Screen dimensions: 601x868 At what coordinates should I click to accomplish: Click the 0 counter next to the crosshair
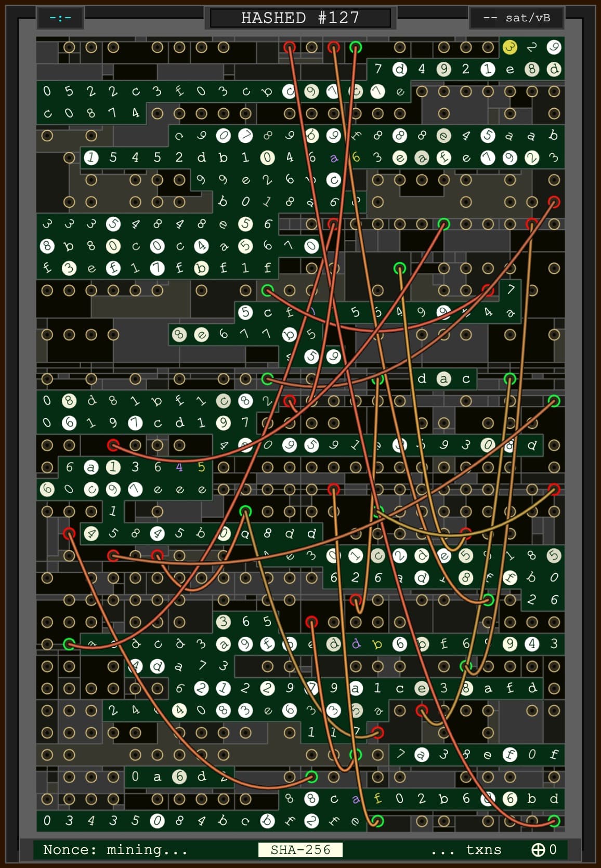click(x=553, y=849)
